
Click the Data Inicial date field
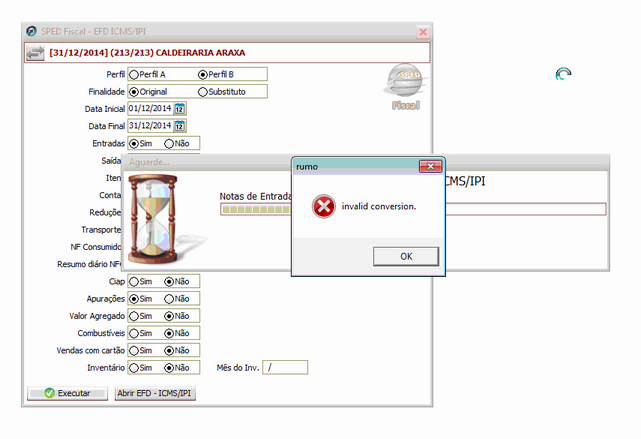pyautogui.click(x=150, y=109)
